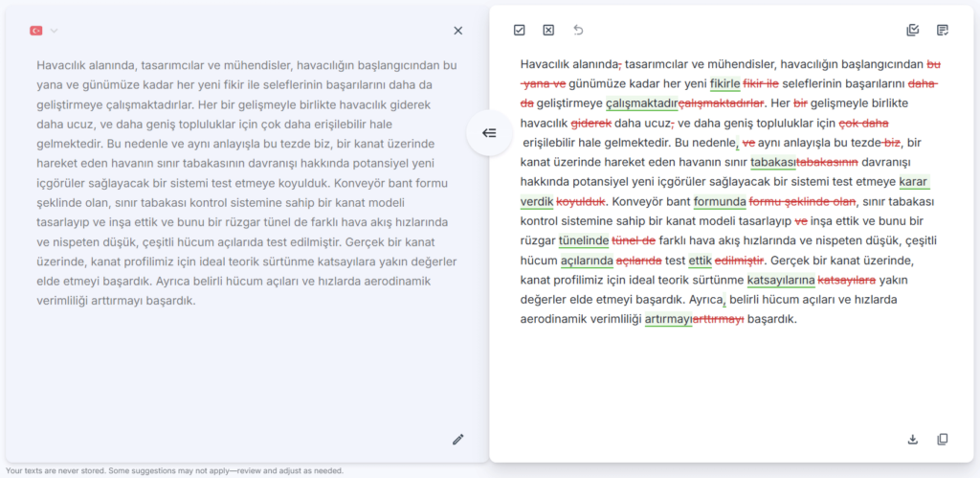Click the stacked checkbox icon in results toolbar
Viewport: 980px width, 478px height.
pos(913,30)
